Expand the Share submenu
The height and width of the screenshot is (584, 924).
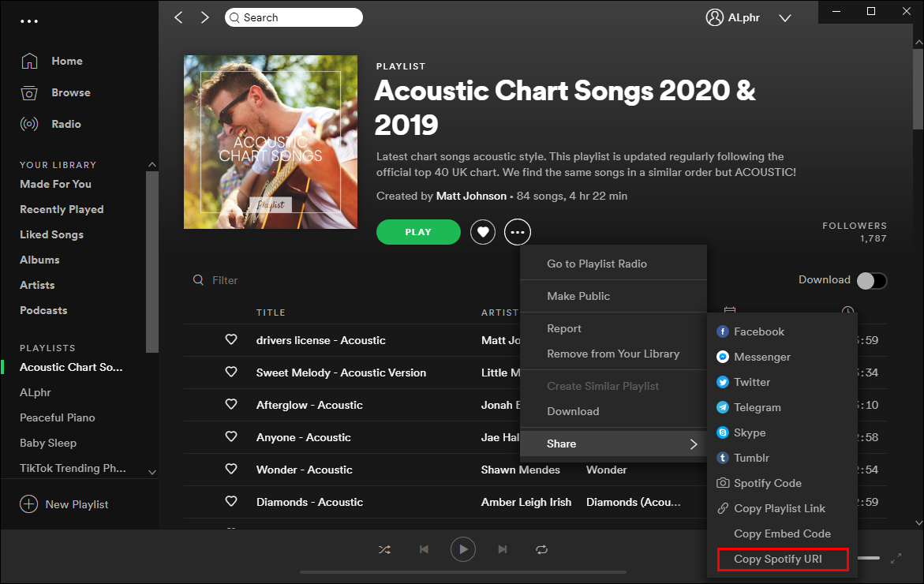click(x=612, y=444)
